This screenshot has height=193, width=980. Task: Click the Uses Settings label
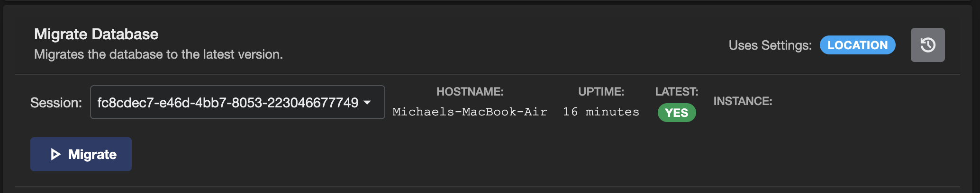pyautogui.click(x=770, y=45)
